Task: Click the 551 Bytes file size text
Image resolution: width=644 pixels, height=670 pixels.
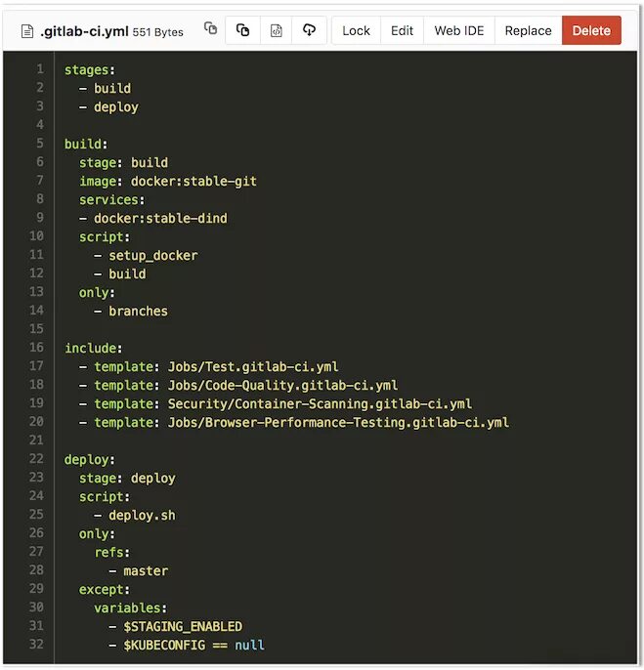Action: pyautogui.click(x=157, y=32)
